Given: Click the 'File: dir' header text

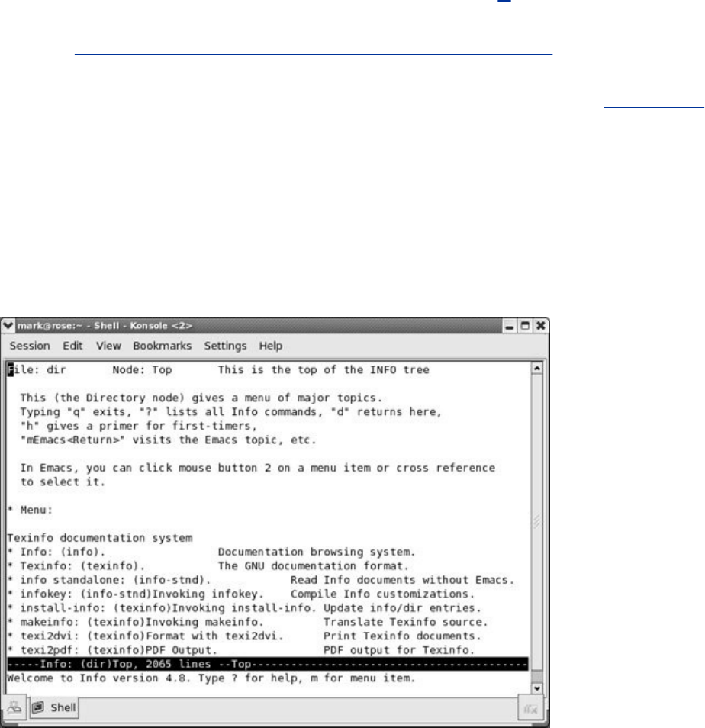Looking at the screenshot, I should coord(37,370).
